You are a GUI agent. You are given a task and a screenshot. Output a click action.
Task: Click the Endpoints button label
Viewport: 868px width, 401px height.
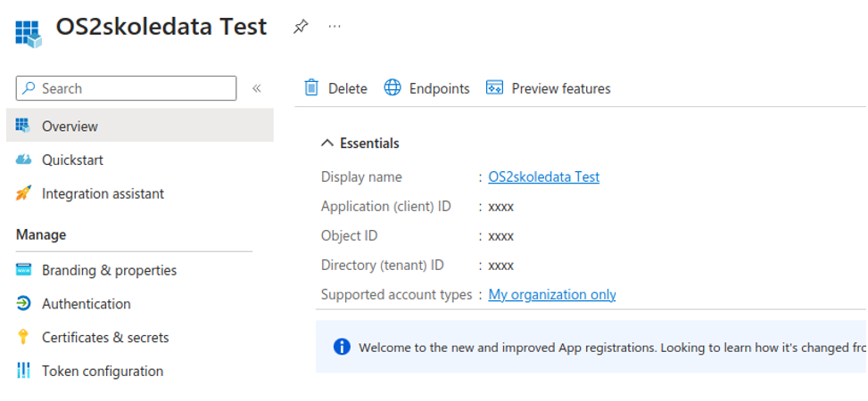440,88
